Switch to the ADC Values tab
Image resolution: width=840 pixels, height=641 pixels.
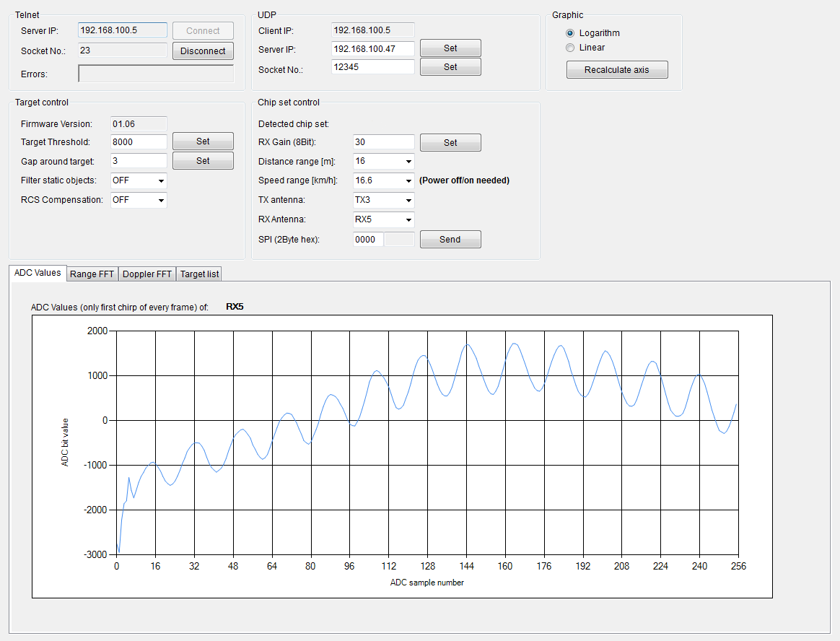coord(38,273)
